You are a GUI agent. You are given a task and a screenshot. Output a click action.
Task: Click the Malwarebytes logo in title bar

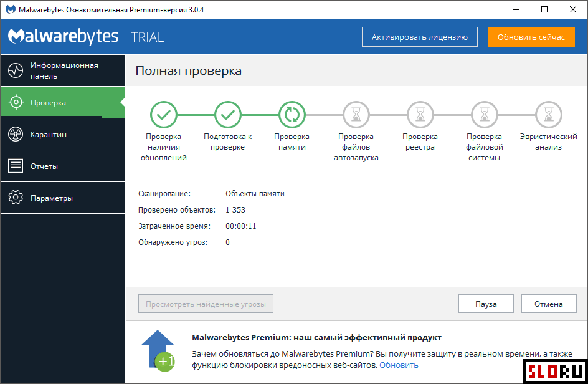[11, 10]
